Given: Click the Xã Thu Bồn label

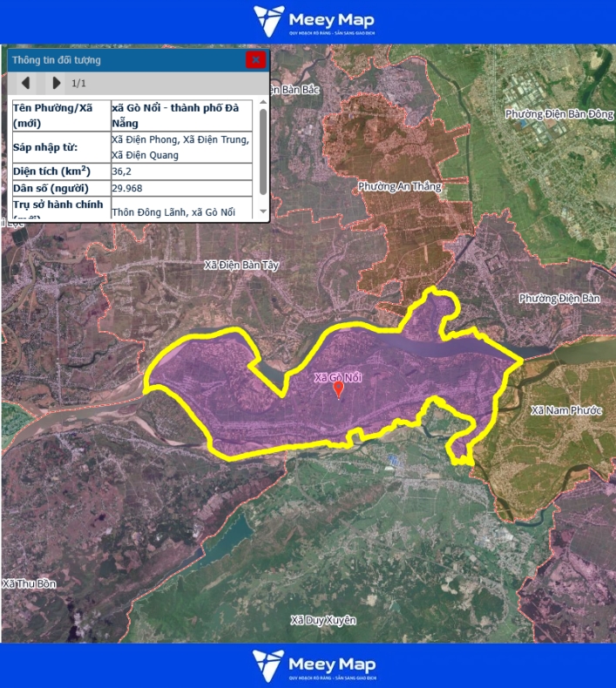Looking at the screenshot, I should click(28, 583).
